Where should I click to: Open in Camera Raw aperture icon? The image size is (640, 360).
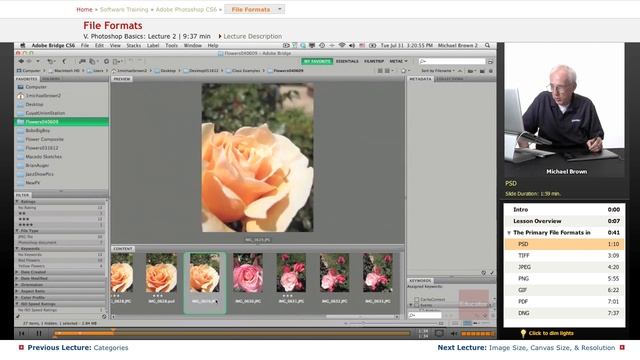[106, 61]
